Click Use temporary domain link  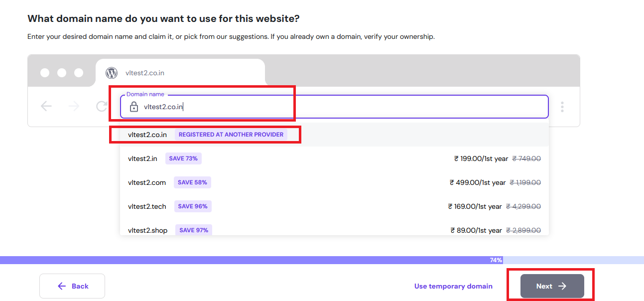click(453, 286)
